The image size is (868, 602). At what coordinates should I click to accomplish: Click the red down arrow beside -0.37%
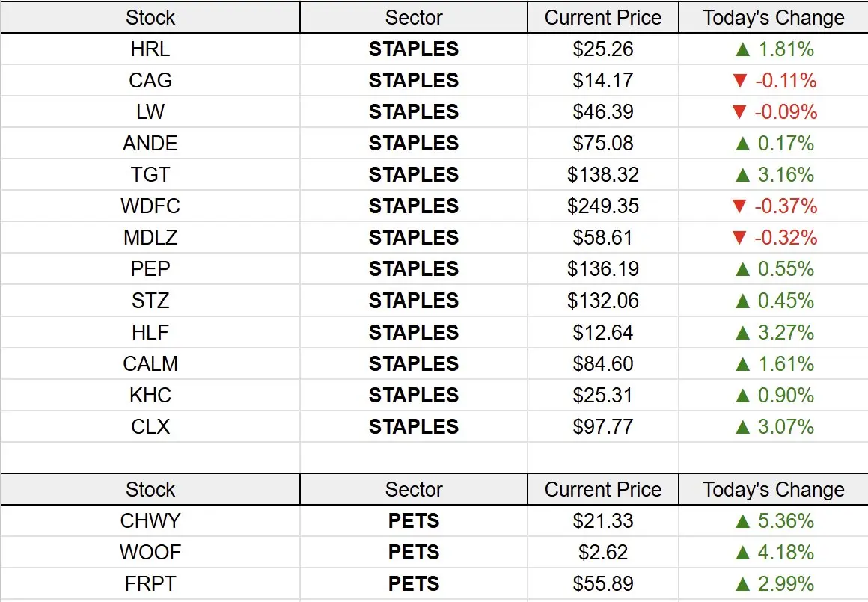pyautogui.click(x=739, y=206)
